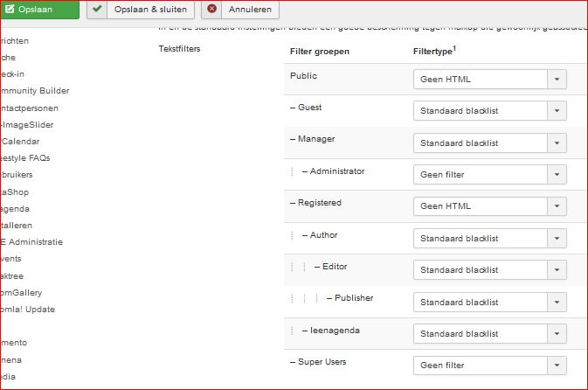Open the Registered filtertype dropdown

coord(490,206)
